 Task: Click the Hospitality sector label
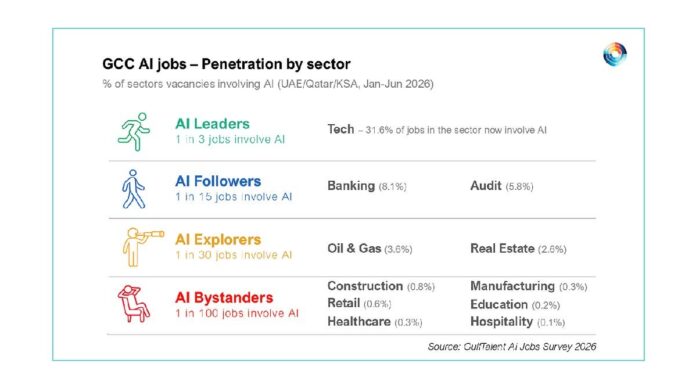(x=501, y=321)
